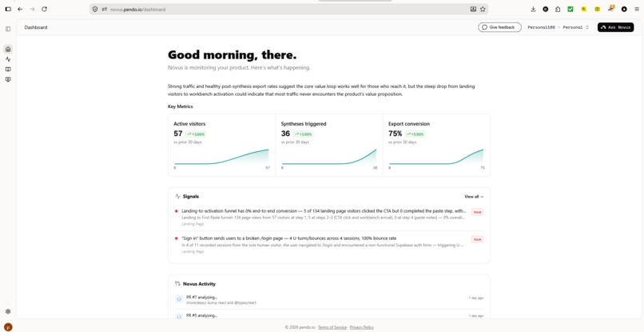Open the Personal workspace dropdown
Screen dimensions: 644x332
pyautogui.click(x=575, y=27)
